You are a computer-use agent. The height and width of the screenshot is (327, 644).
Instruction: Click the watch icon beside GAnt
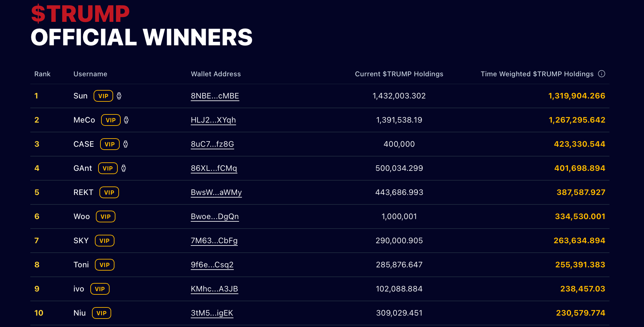pos(124,168)
